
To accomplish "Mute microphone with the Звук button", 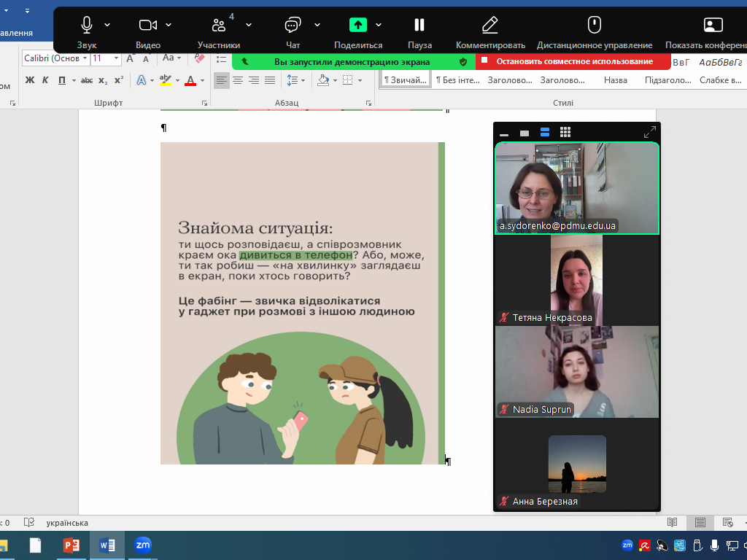I will click(86, 31).
